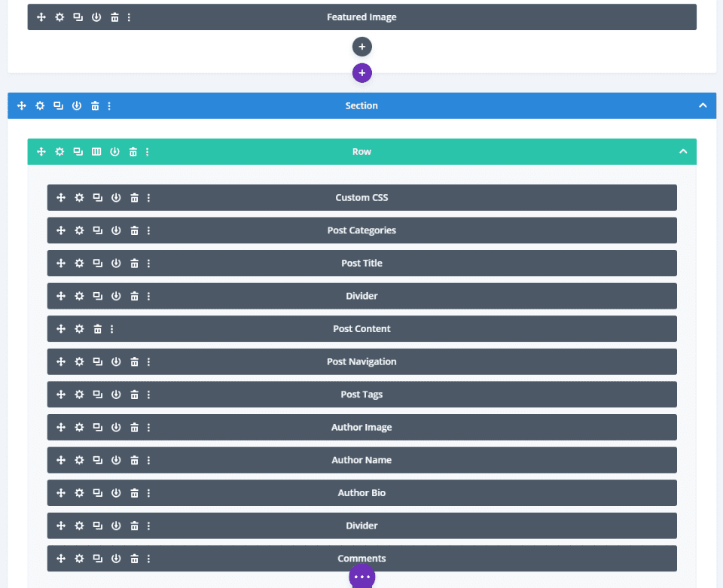Add new row with purple plus button
Viewport: 723px width, 588px height.
(362, 73)
